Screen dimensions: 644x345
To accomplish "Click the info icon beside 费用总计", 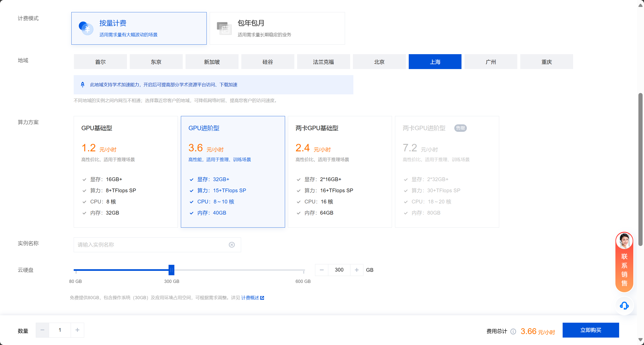I will point(513,331).
